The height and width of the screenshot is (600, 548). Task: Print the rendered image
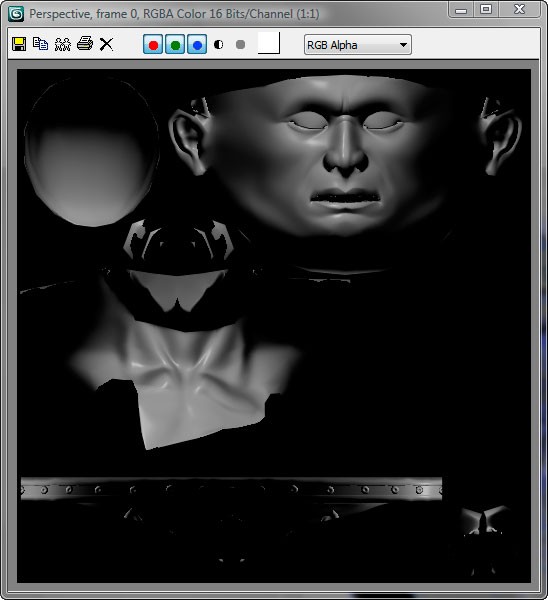coord(85,44)
